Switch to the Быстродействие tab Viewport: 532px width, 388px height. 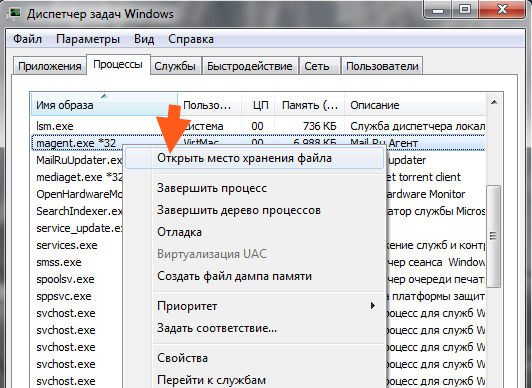click(250, 66)
